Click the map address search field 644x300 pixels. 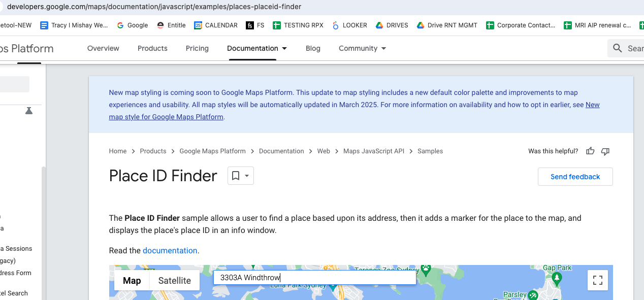pyautogui.click(x=314, y=278)
